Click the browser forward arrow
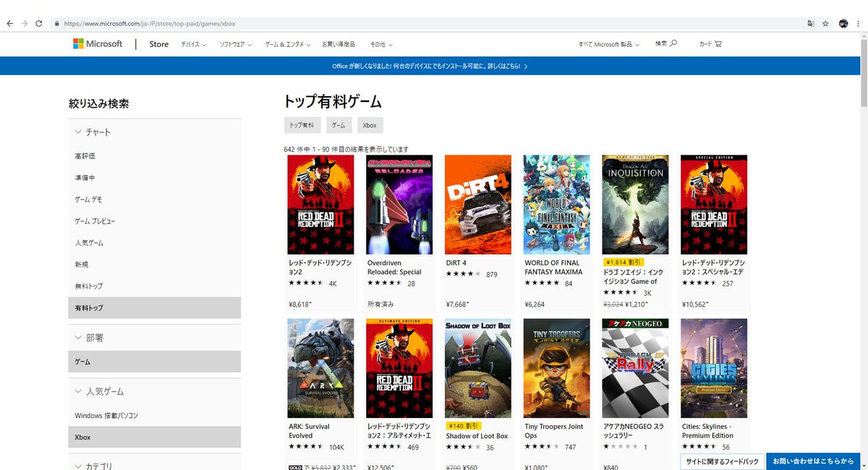The height and width of the screenshot is (470, 868). 25,23
